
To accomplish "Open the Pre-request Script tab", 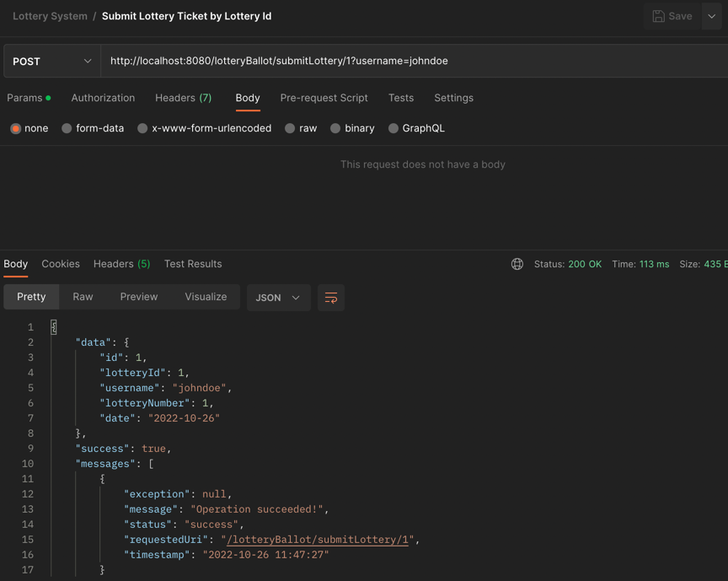I will [324, 98].
